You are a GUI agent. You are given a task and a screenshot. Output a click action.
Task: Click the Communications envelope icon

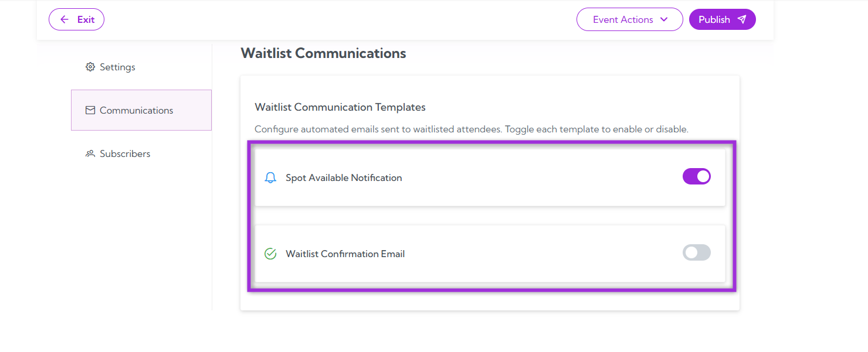click(90, 110)
